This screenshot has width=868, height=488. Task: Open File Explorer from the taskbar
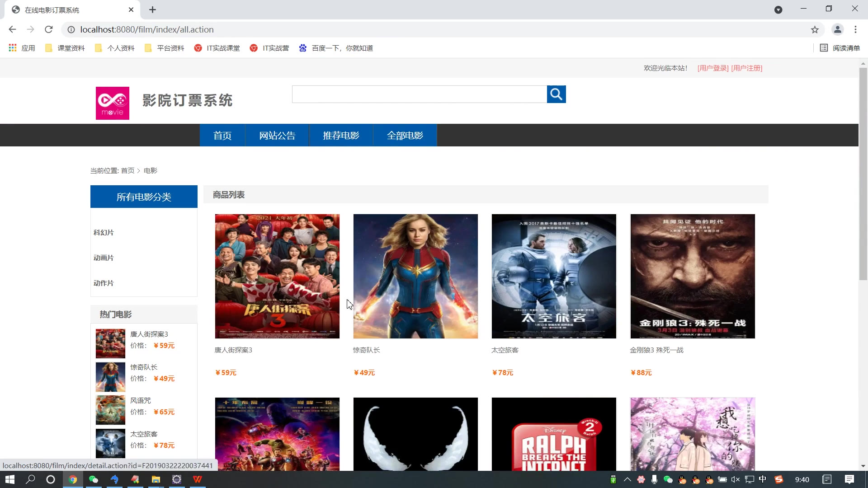coord(156,479)
